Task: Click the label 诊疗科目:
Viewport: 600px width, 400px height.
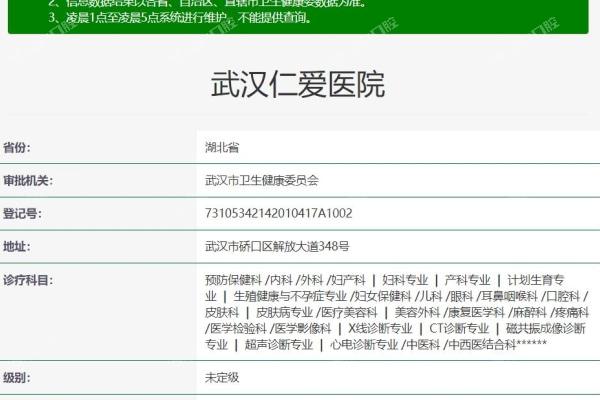Action: 28,280
